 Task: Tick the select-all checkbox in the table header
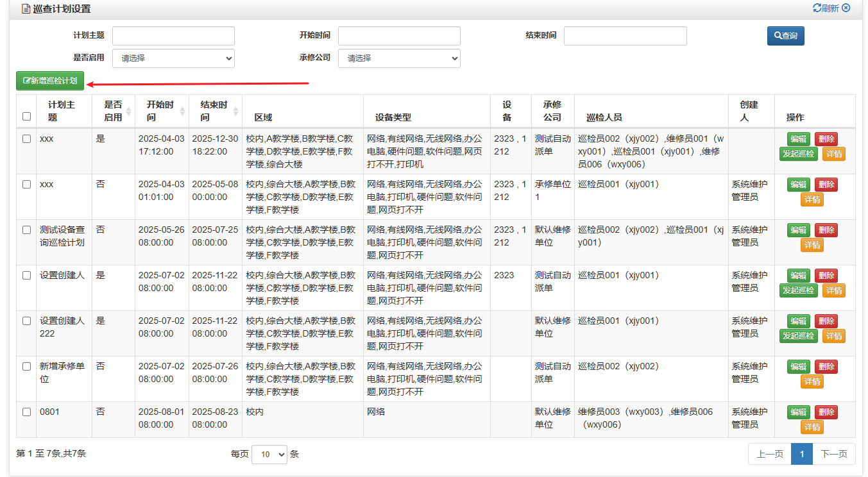(x=26, y=116)
